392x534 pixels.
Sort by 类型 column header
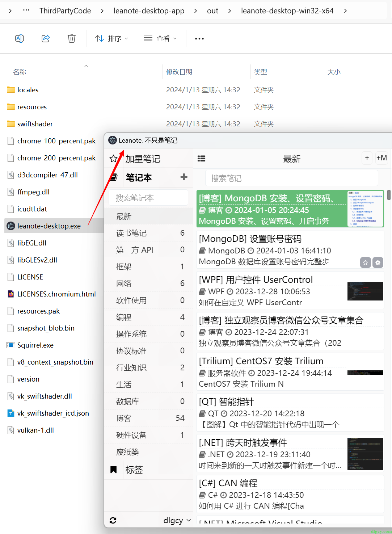point(261,72)
